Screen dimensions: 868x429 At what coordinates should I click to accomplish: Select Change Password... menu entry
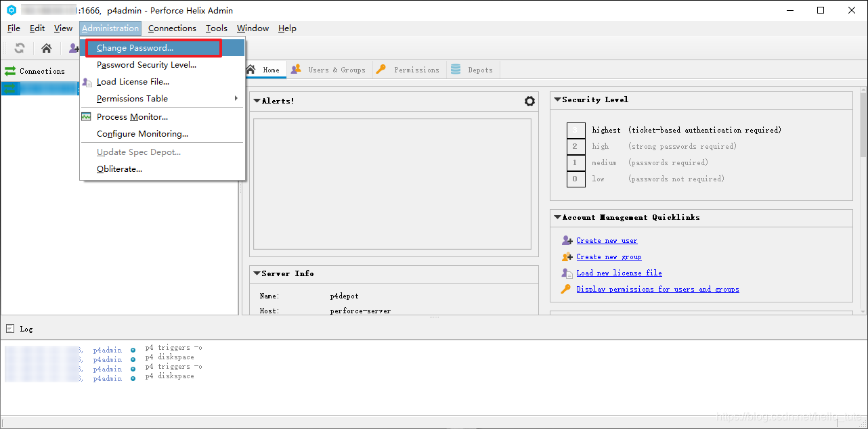[x=162, y=48]
